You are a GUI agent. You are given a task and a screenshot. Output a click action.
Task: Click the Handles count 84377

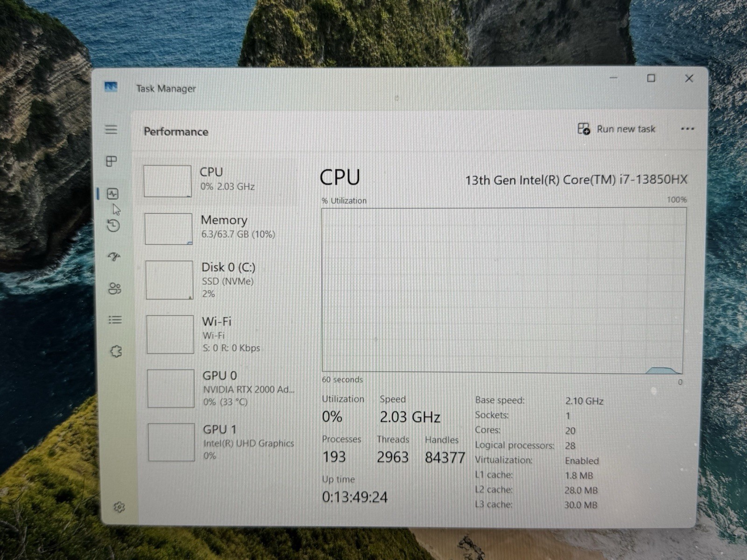pyautogui.click(x=444, y=457)
